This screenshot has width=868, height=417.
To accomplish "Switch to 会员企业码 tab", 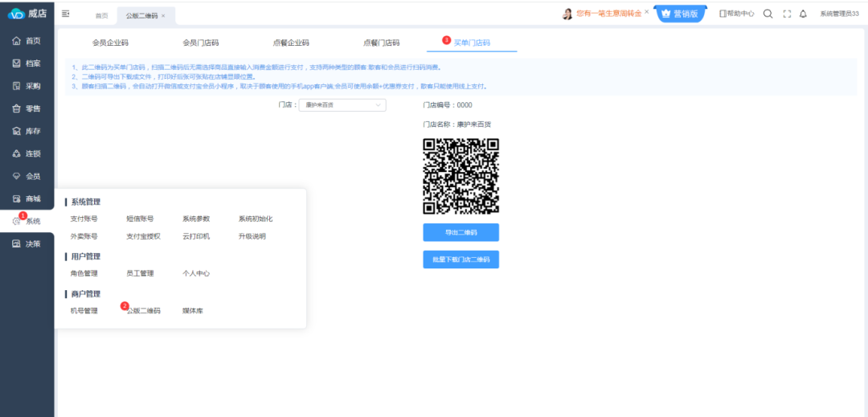I will (110, 43).
